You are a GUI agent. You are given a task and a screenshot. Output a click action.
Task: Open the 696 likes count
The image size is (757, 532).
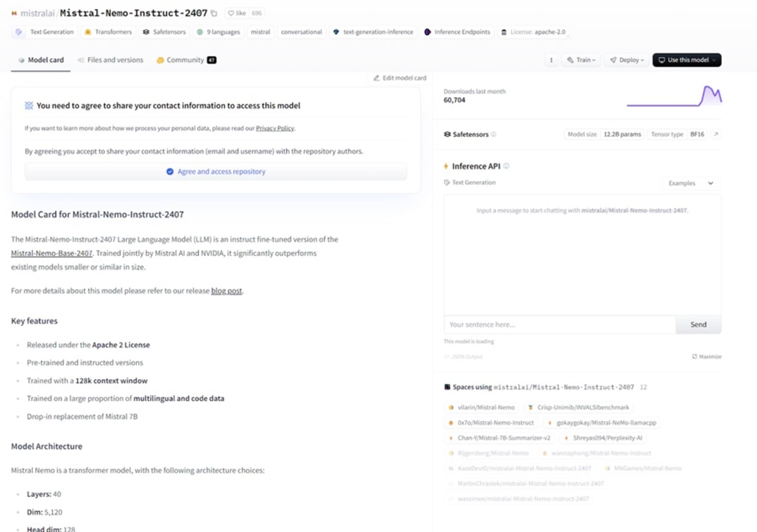257,13
